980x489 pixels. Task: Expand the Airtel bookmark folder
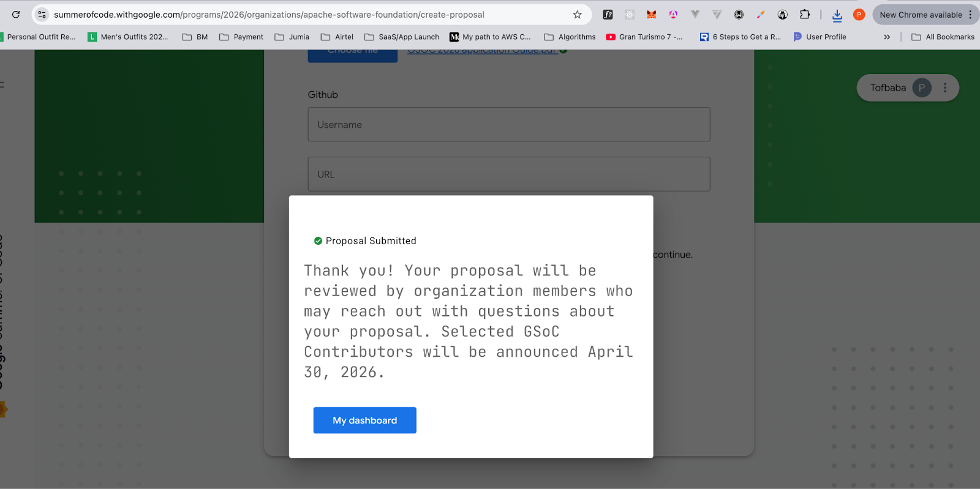[x=337, y=37]
